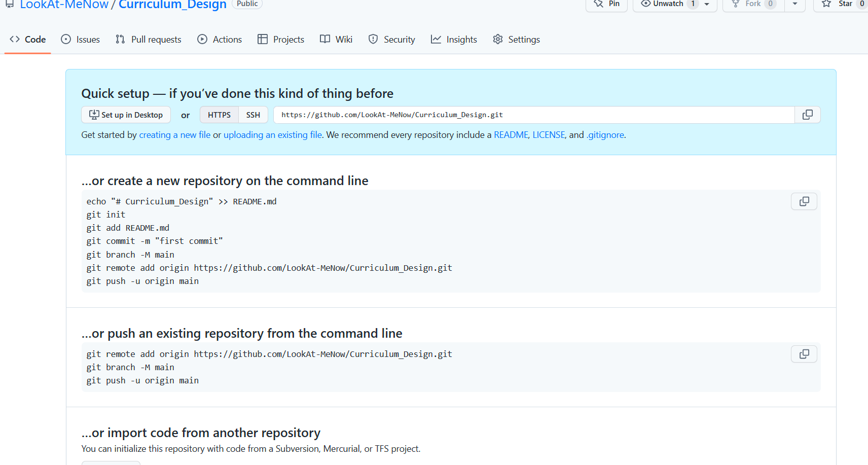Screen dimensions: 868x465
Task: Open the Insights tab
Action: point(454,40)
